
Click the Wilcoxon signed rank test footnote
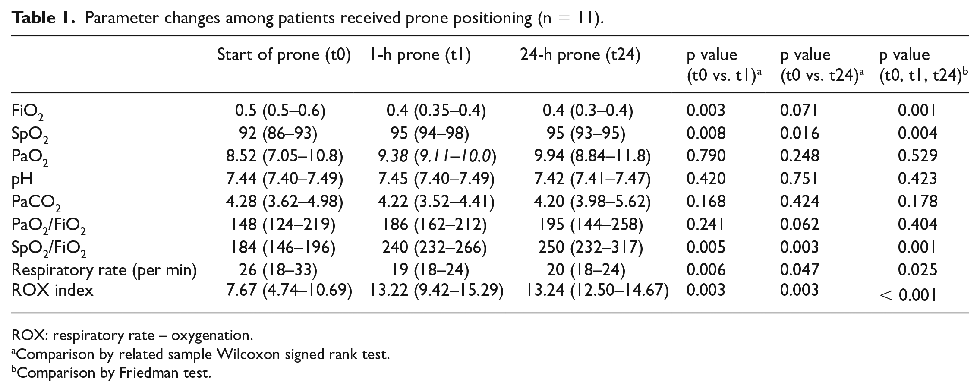click(201, 354)
